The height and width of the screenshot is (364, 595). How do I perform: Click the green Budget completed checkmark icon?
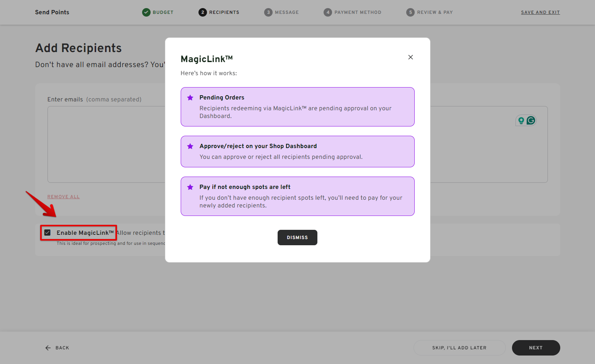tap(146, 12)
